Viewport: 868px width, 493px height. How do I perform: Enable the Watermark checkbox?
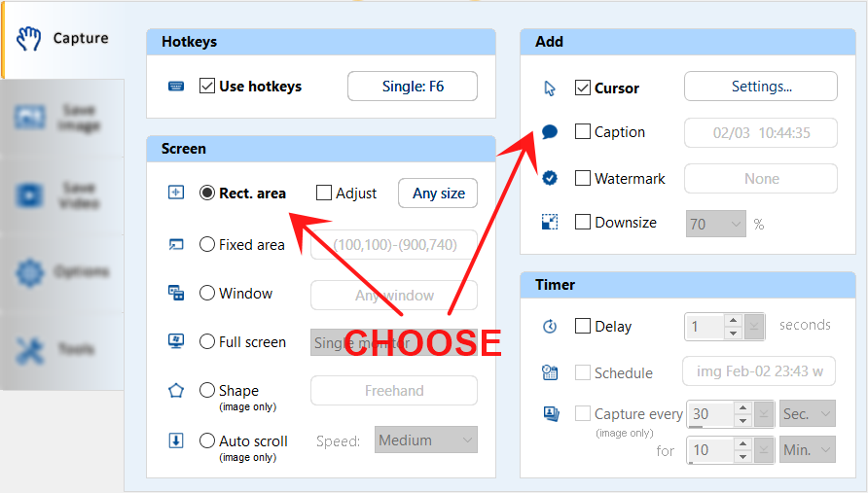(x=583, y=178)
